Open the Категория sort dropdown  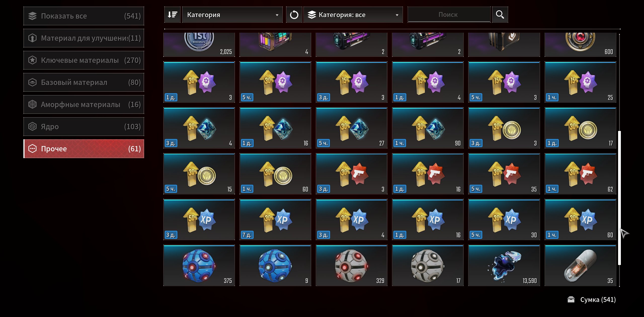(232, 15)
